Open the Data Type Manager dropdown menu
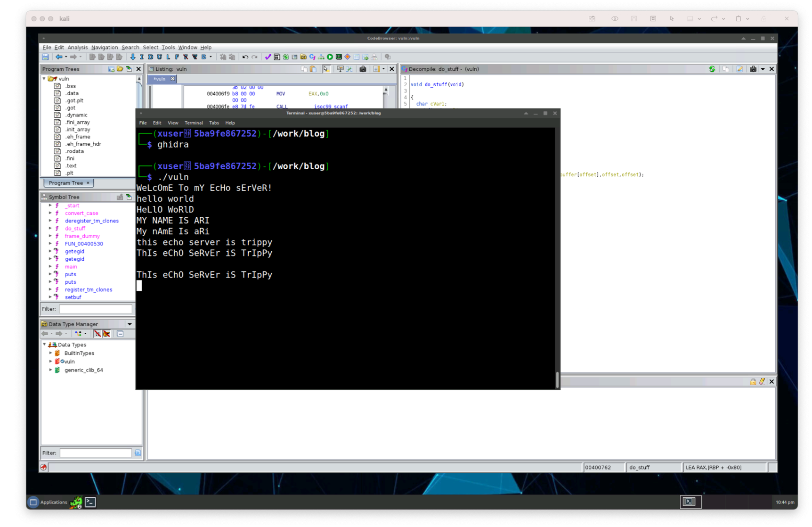The image size is (812, 527). click(130, 324)
